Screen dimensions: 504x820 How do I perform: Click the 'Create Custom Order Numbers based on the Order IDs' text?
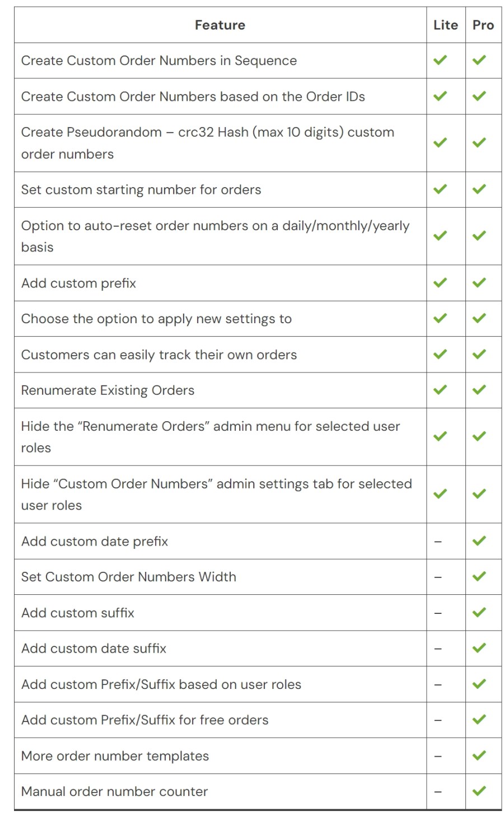tap(193, 96)
